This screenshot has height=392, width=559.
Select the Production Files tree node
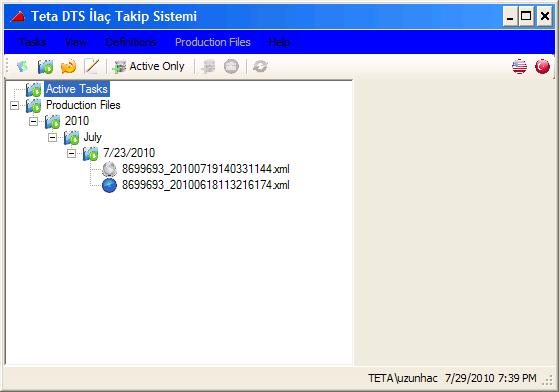coord(83,105)
